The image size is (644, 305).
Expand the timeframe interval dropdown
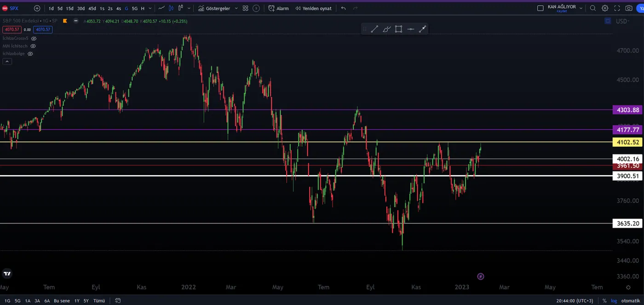click(150, 8)
